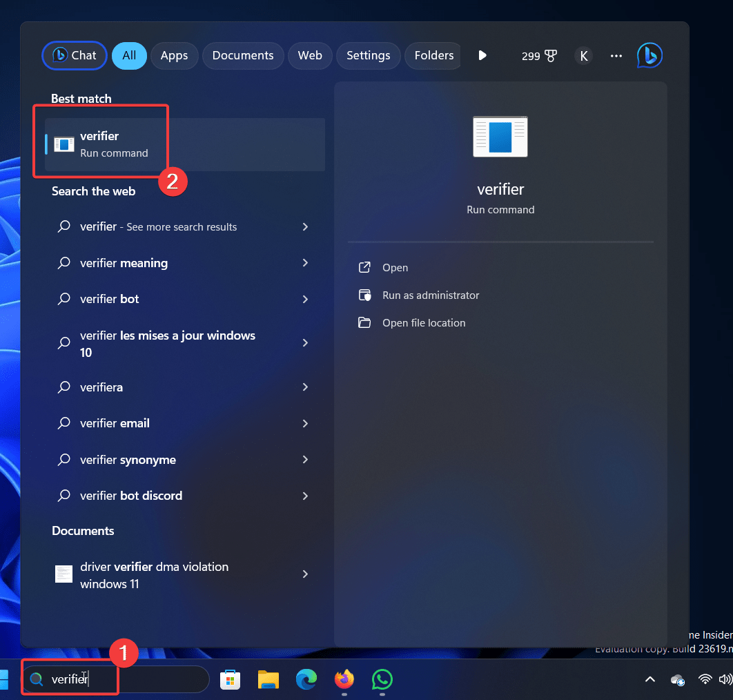Click the Run as administrator shield icon

(364, 295)
